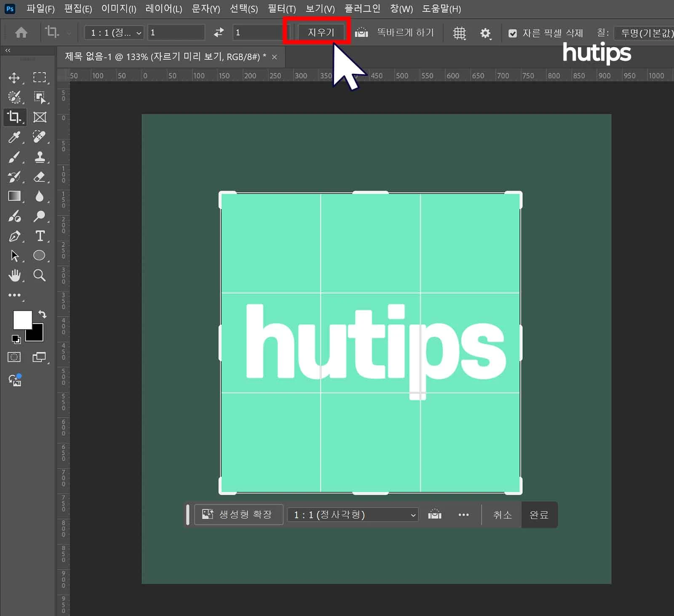
Task: Select the Object Selection tool
Action: (40, 97)
